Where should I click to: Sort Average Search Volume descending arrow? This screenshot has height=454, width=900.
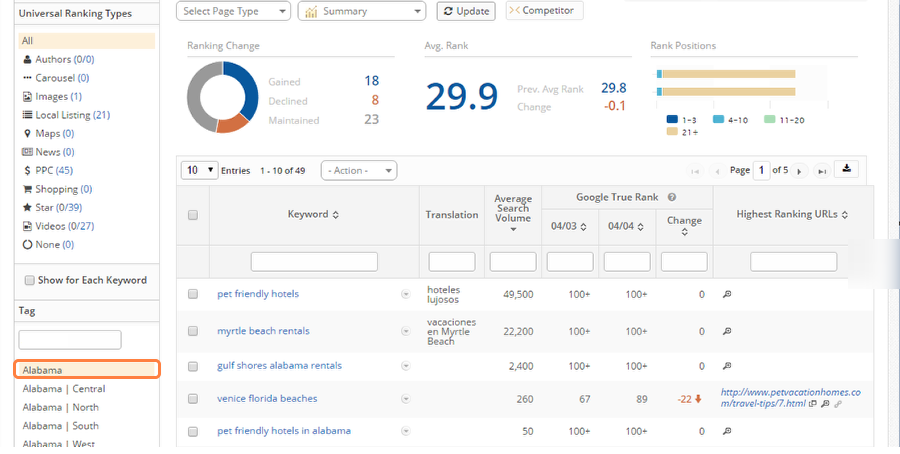coord(513,230)
